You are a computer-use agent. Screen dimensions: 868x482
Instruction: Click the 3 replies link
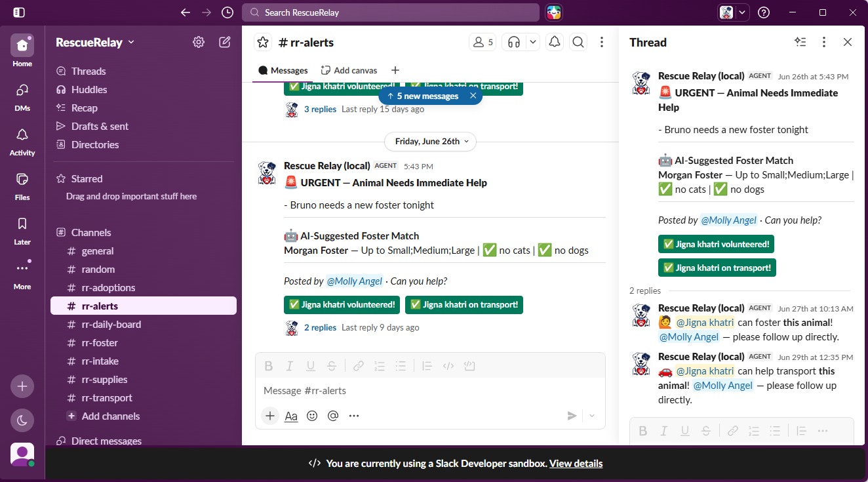coord(320,110)
